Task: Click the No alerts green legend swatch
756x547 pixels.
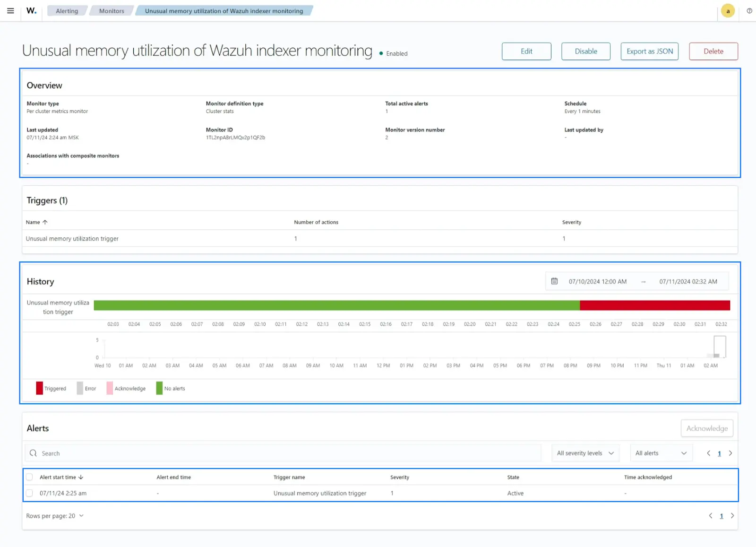Action: [159, 388]
